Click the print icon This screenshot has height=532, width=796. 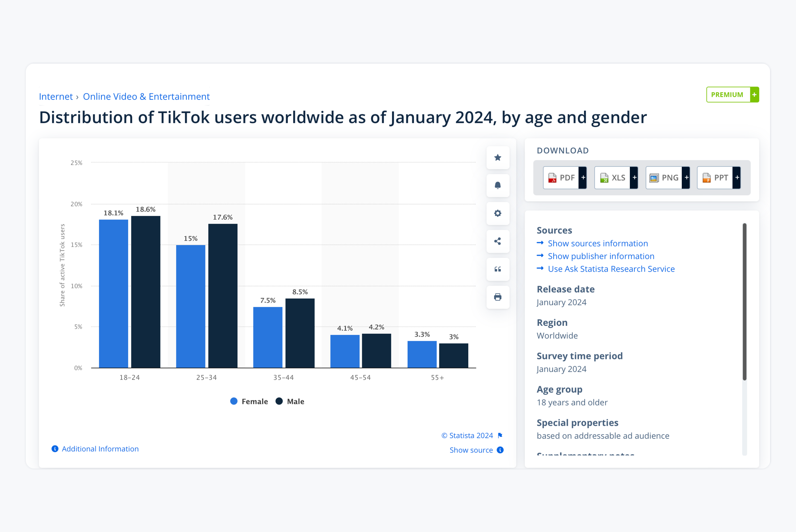(497, 297)
